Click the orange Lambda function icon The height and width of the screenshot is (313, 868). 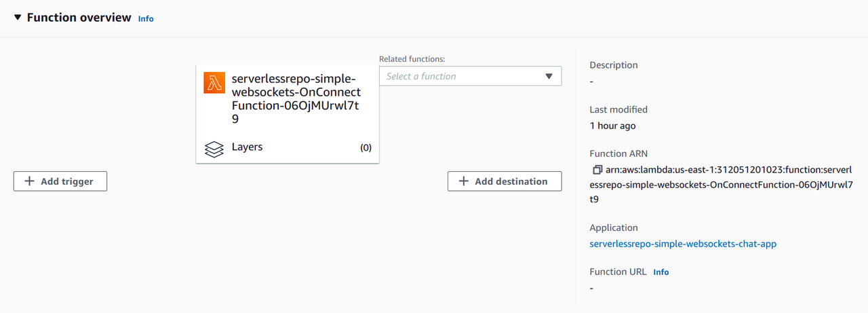pyautogui.click(x=214, y=83)
